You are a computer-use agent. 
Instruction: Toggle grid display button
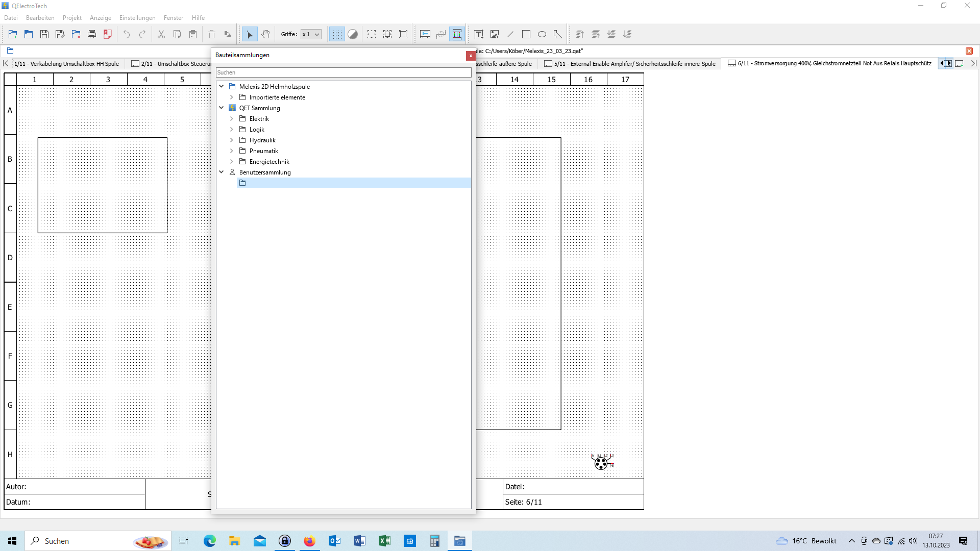coord(337,34)
